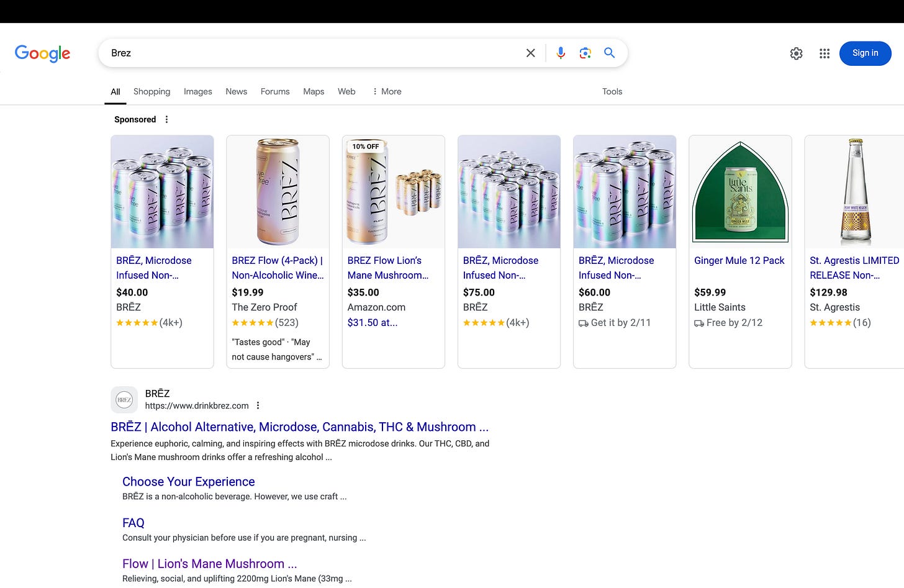Click the Sign in button

(x=865, y=53)
